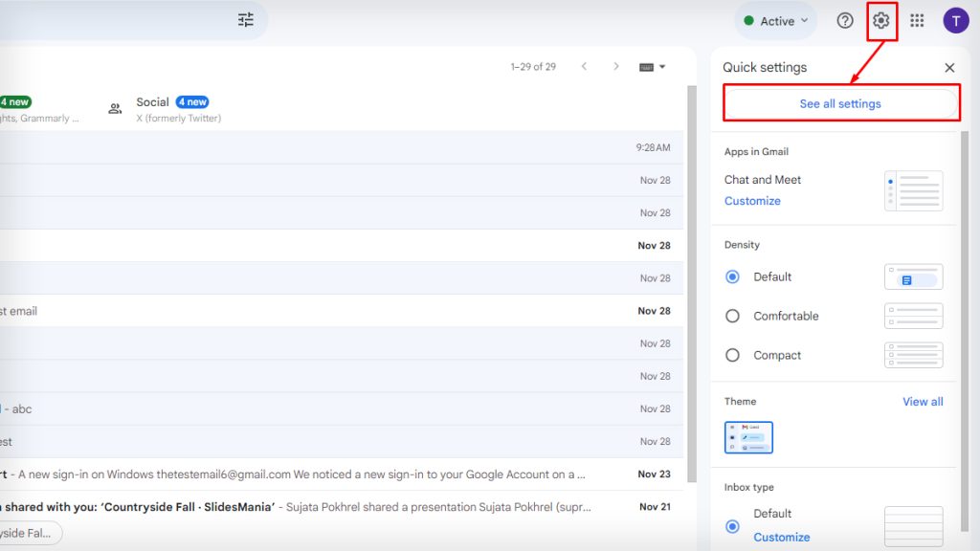Enable Comfortable density
Screen dimensions: 980x551
point(732,316)
